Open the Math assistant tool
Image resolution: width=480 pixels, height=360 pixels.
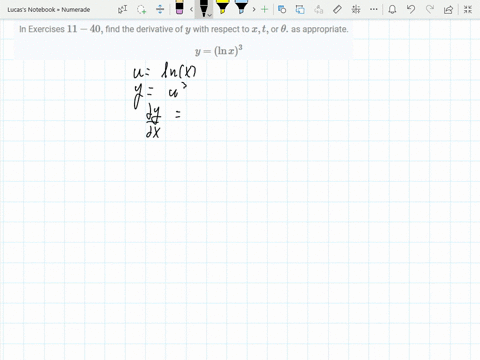click(x=356, y=9)
